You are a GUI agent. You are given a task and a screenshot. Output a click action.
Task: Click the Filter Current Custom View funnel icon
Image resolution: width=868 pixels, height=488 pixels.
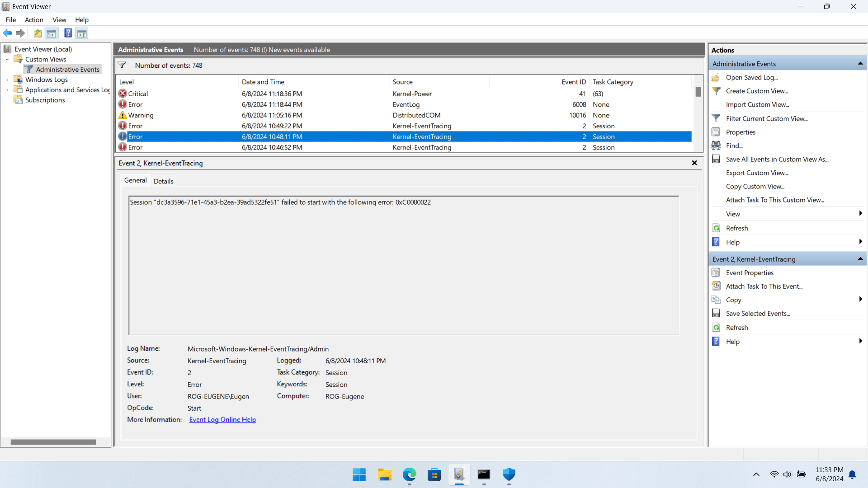(x=716, y=118)
